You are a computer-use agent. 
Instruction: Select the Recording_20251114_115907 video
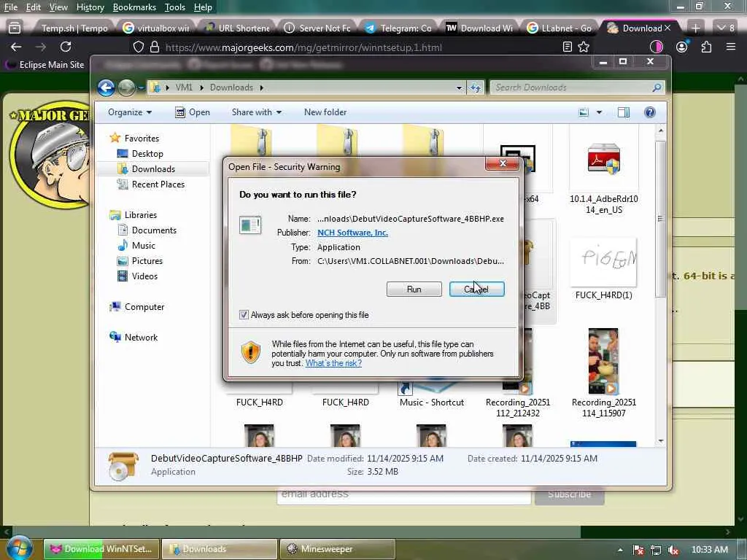[603, 373]
